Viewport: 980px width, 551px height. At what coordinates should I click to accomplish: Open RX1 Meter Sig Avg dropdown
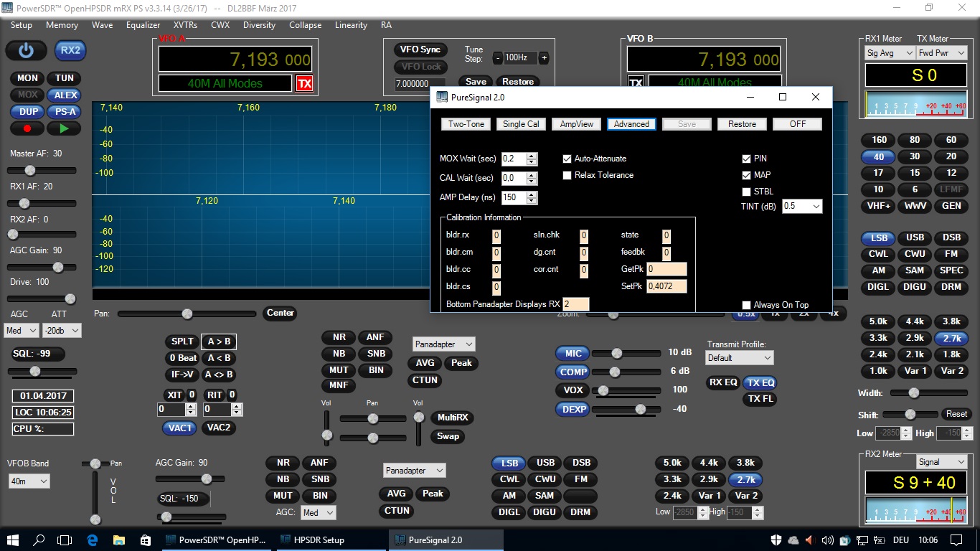[890, 53]
